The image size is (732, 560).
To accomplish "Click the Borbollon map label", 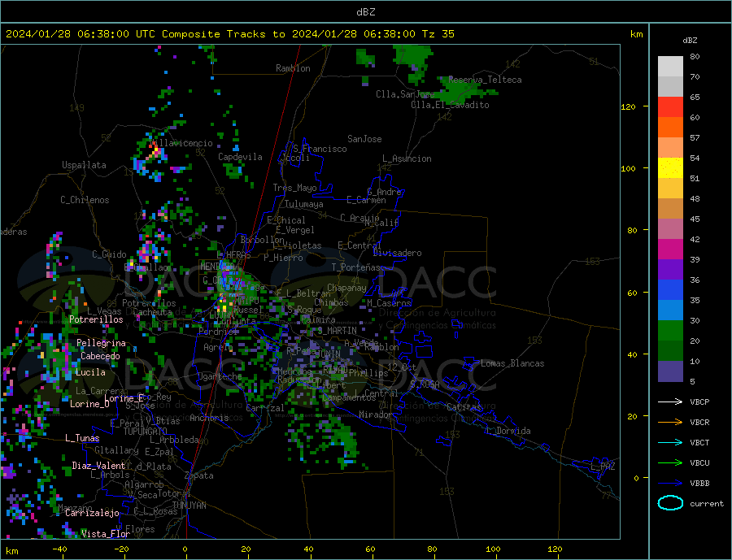I will [x=263, y=240].
